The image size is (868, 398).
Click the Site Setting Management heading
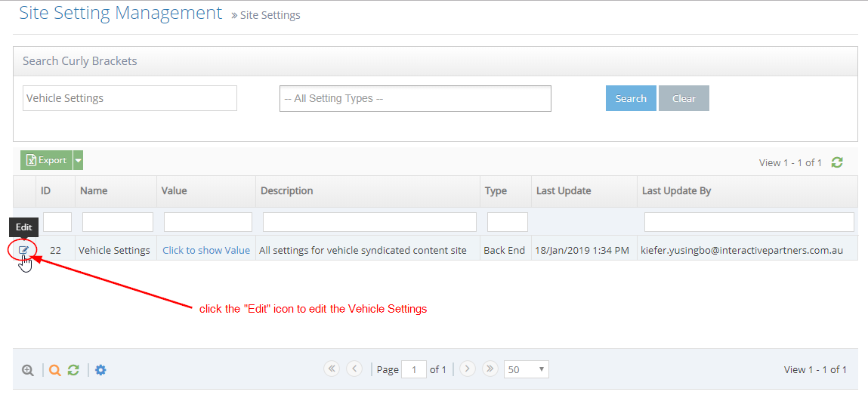coord(121,12)
